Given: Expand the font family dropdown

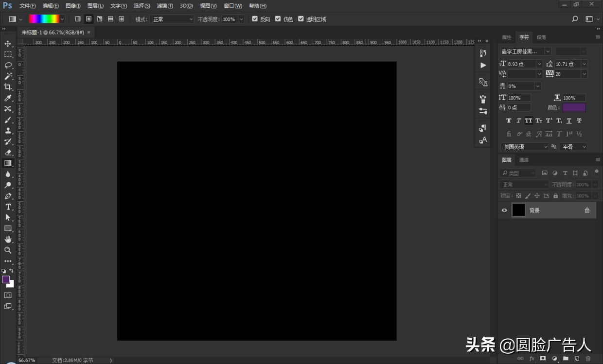Looking at the screenshot, I should coord(548,51).
